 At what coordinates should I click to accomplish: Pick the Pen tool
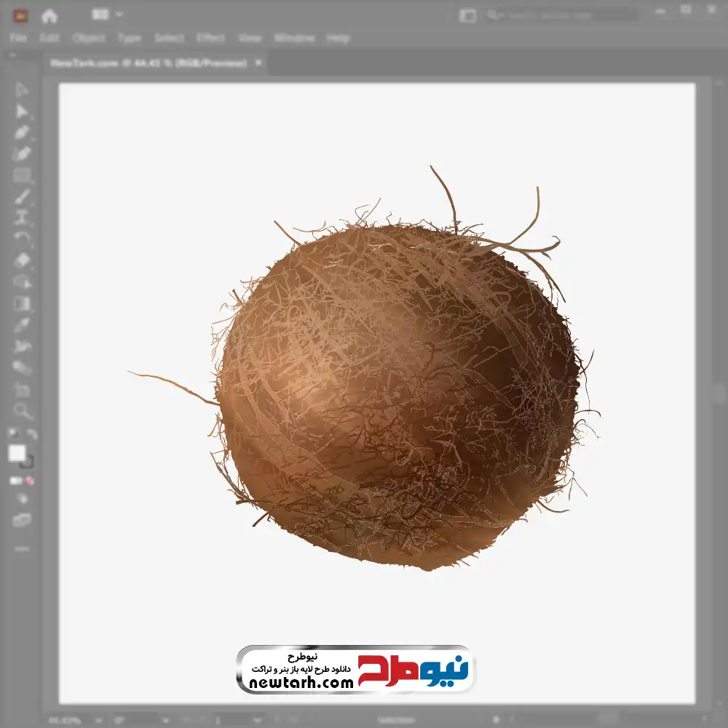coord(22,132)
